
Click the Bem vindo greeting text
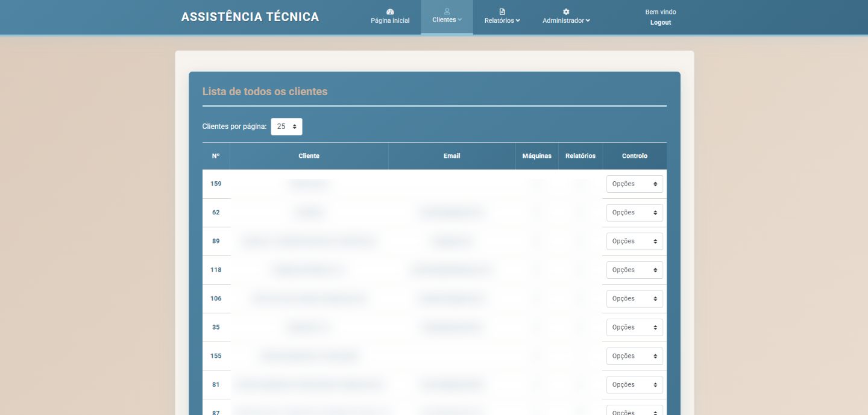click(x=661, y=12)
